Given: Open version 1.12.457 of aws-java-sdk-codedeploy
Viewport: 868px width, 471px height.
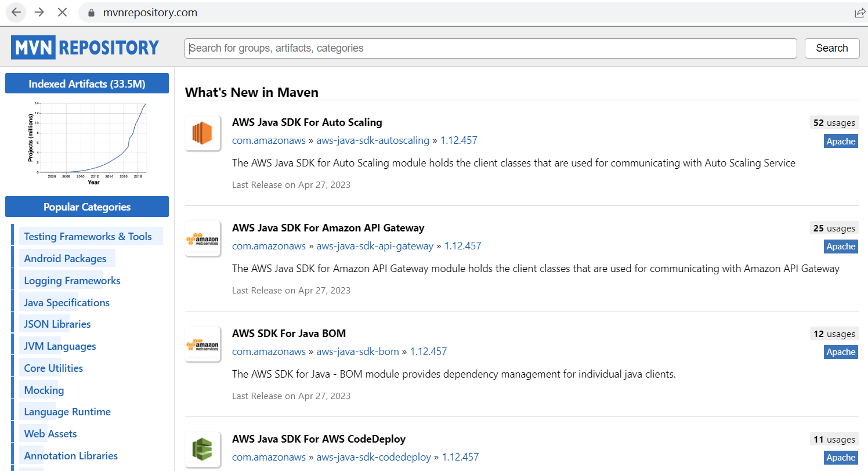Looking at the screenshot, I should click(x=461, y=457).
